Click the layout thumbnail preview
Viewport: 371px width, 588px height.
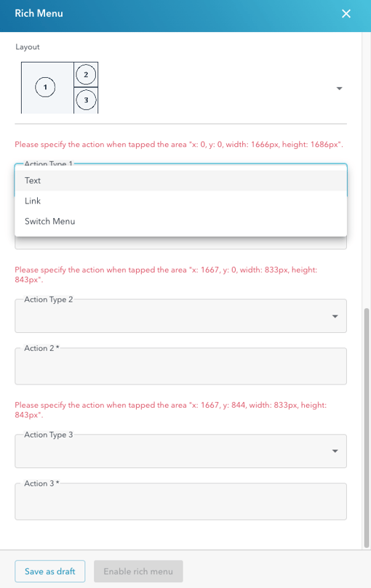[x=60, y=88]
